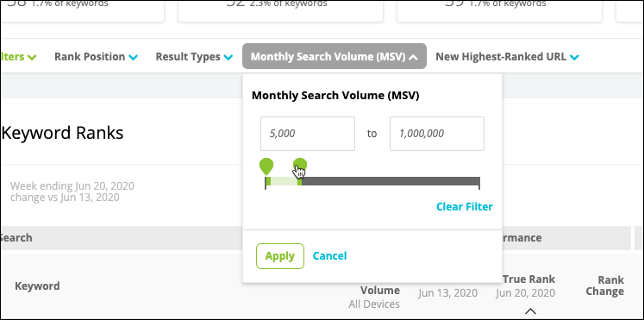
Task: Click the minimum MSV input field
Action: tap(308, 134)
